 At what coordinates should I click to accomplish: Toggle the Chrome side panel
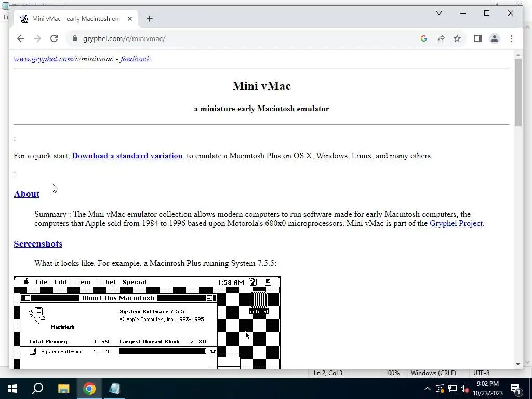[x=478, y=38]
